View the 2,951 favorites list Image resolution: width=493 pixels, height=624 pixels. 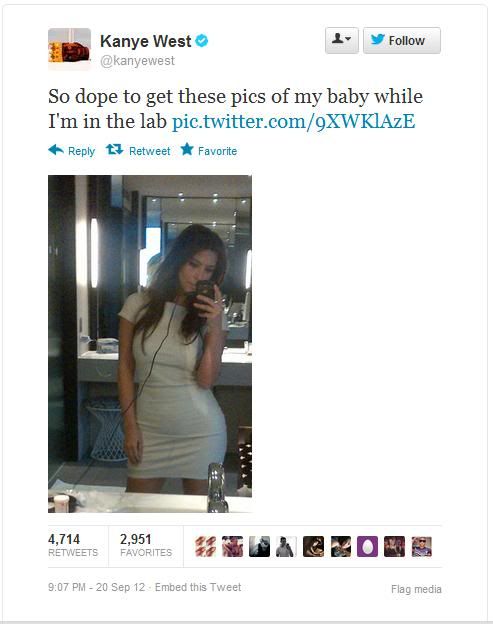pyautogui.click(x=146, y=545)
